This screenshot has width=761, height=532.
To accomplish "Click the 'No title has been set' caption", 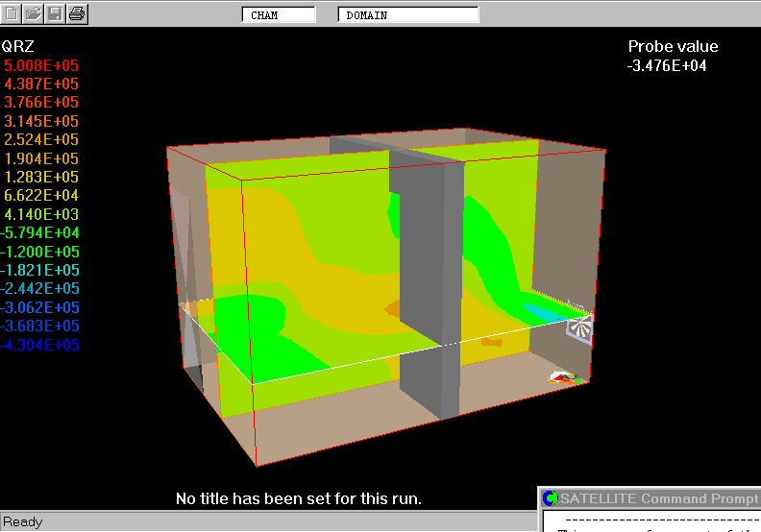I will tap(299, 498).
